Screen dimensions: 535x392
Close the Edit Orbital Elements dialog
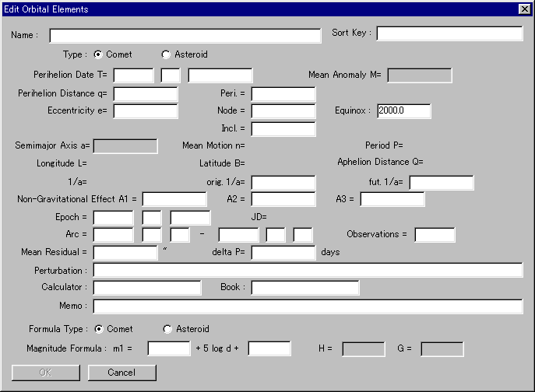(524, 9)
